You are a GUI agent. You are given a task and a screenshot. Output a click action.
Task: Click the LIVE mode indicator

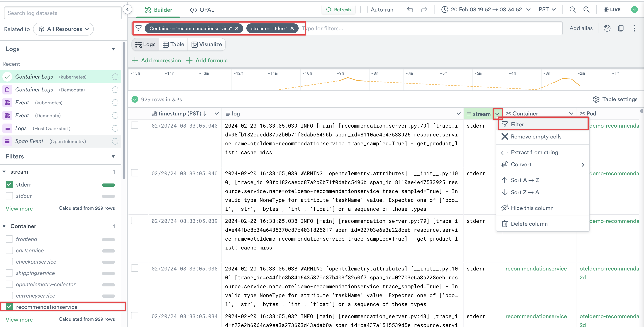point(612,9)
